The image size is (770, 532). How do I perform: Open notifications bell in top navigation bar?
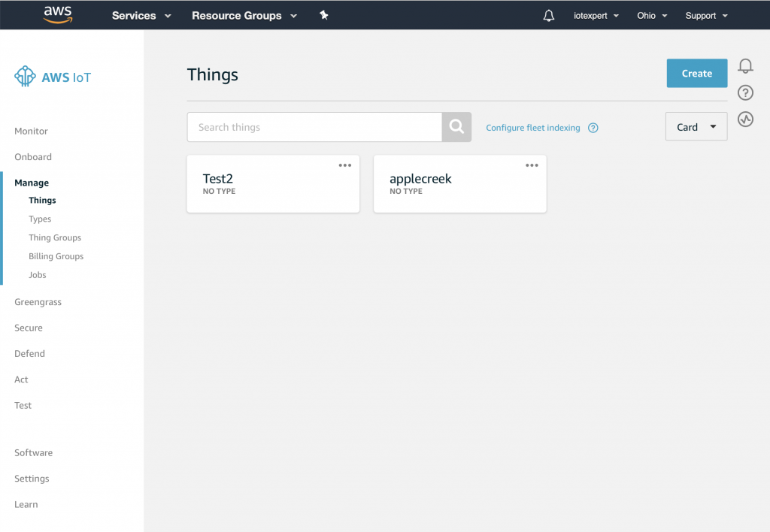click(548, 16)
